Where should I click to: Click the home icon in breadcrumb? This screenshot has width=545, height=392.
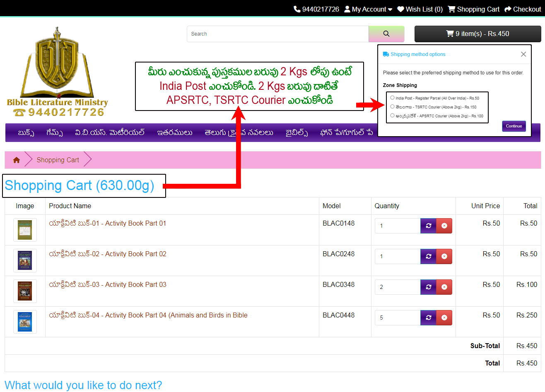click(17, 160)
